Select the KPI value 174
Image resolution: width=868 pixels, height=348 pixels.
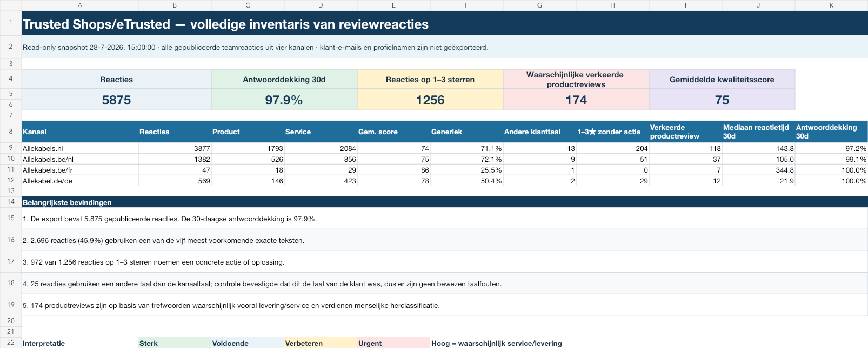(x=576, y=100)
